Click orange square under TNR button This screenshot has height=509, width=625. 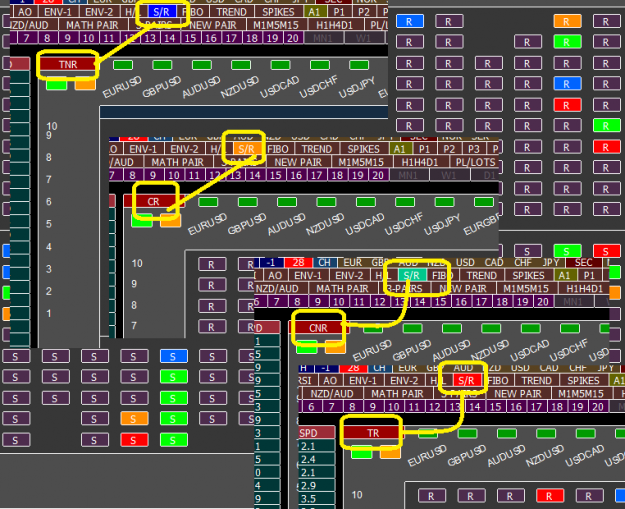(x=85, y=85)
